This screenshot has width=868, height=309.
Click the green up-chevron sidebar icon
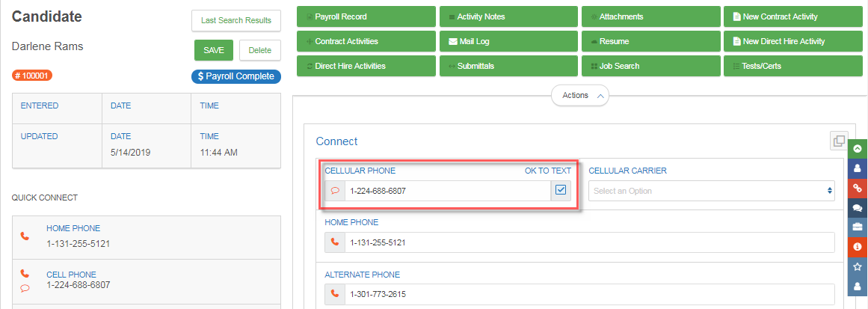(x=858, y=148)
